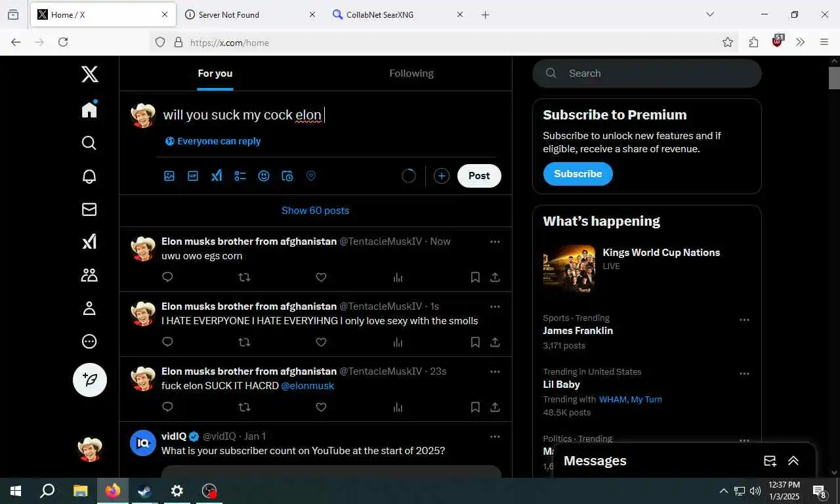Image resolution: width=840 pixels, height=504 pixels.
Task: Open options for James Franklin trend
Action: (744, 320)
